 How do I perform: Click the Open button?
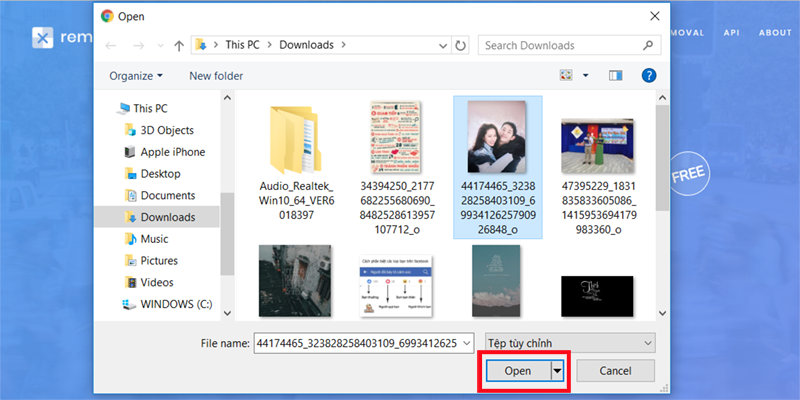click(x=518, y=371)
